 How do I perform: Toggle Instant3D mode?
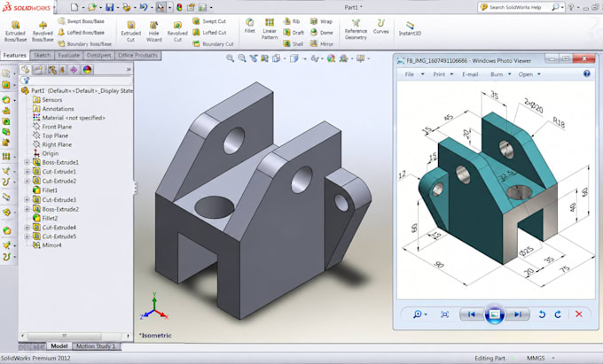tap(410, 28)
